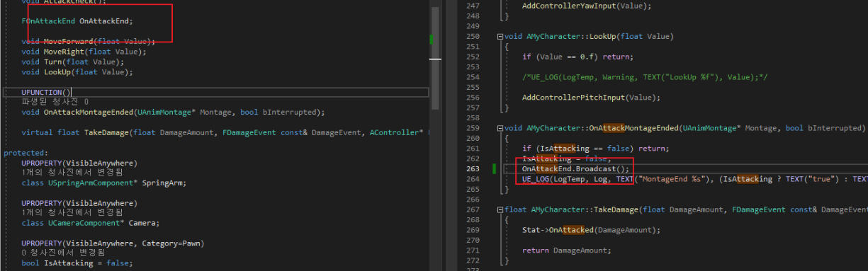
Task: Click the 'FOnAttackEnd OnAttackEnd;' declaration
Action: [x=77, y=21]
